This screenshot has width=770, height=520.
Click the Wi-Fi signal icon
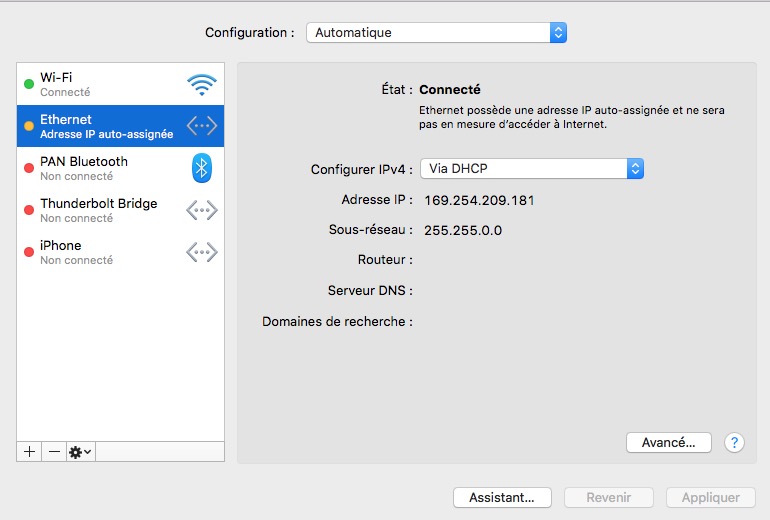[201, 85]
